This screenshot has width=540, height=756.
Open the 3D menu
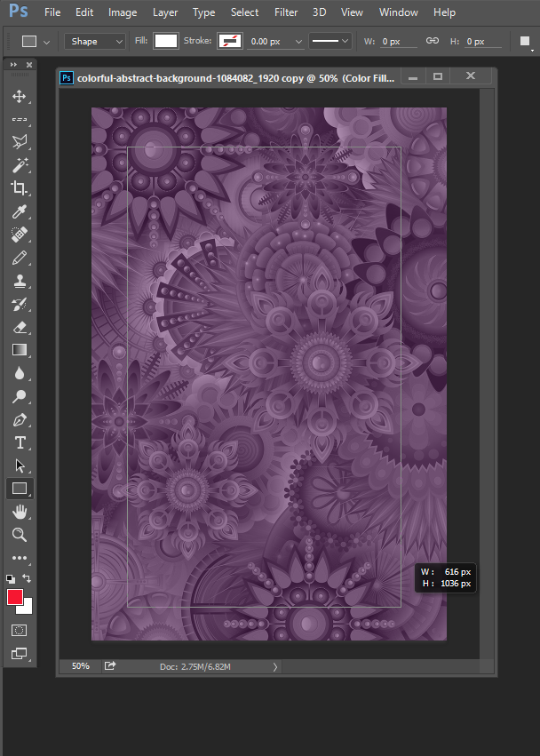tap(319, 12)
